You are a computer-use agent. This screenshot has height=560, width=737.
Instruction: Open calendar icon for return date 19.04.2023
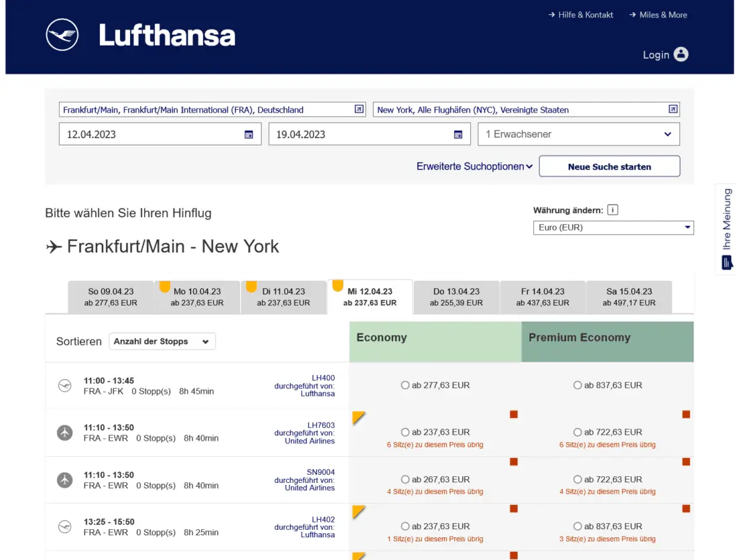458,134
